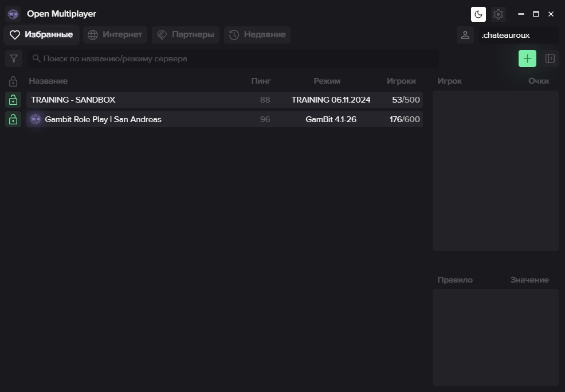Collapse the side panel toggle icon
Screen dimensions: 565x392
pyautogui.click(x=550, y=58)
